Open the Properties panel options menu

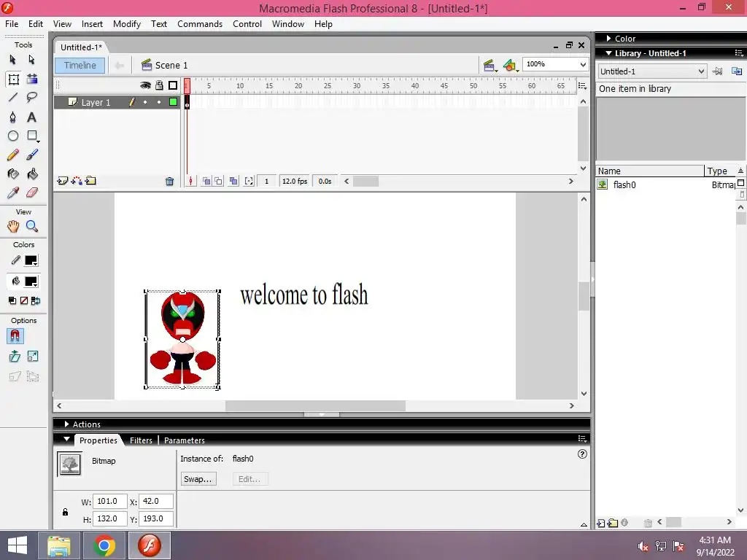pos(582,439)
